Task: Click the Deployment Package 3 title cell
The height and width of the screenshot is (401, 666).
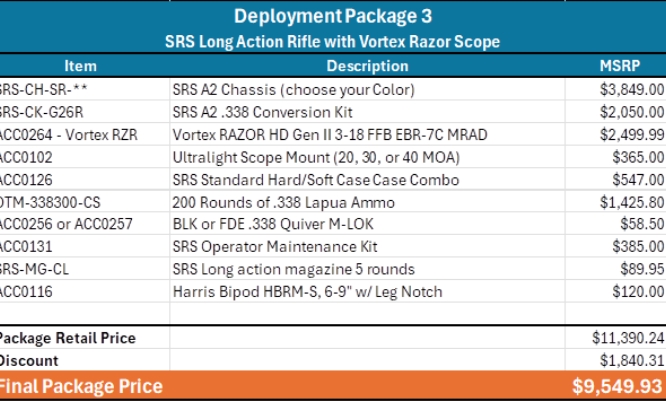Action: [333, 17]
